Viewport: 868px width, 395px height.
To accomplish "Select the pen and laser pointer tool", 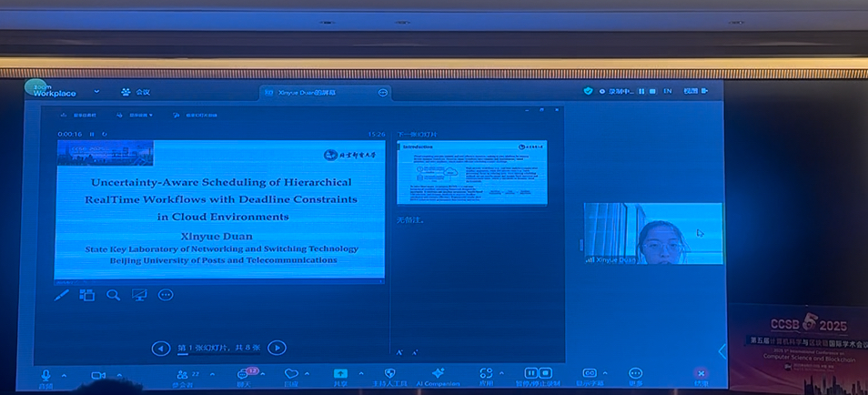I will 62,295.
